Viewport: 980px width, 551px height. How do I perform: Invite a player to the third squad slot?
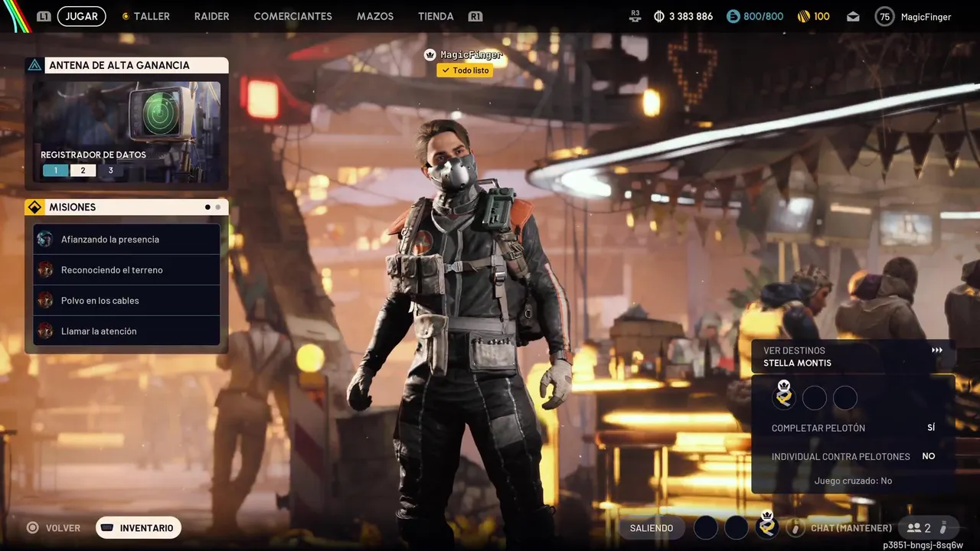[x=844, y=397]
